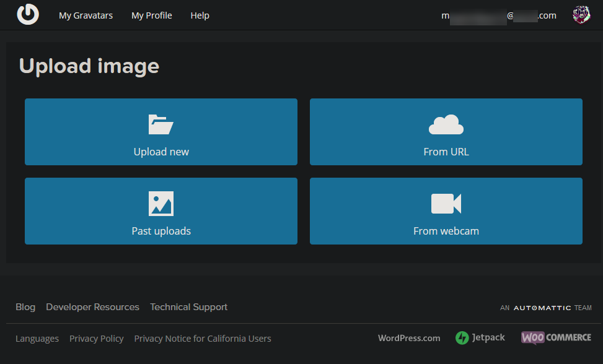
Task: Visit the WordPress.com footer link
Action: click(x=409, y=338)
